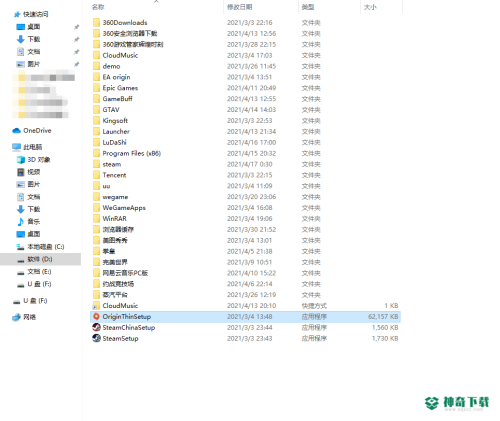
Task: Open the 本地磁盘 (C:) drive
Action: 45,247
